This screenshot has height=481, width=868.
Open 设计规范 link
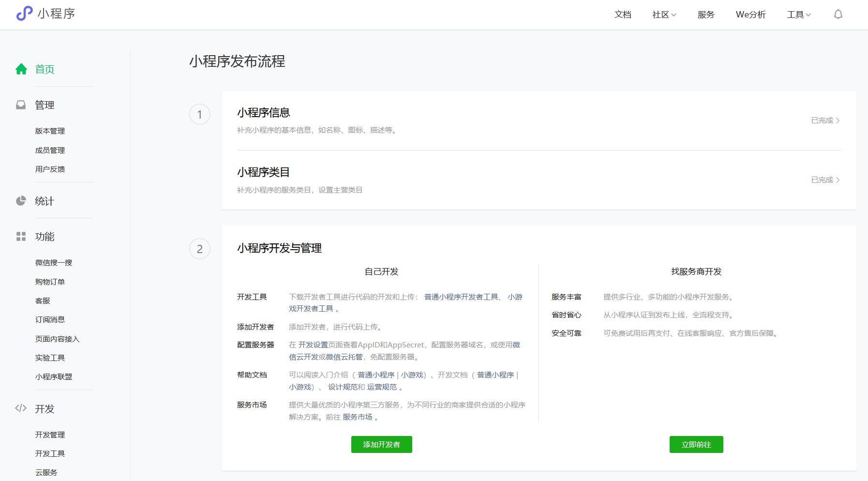[x=343, y=387]
